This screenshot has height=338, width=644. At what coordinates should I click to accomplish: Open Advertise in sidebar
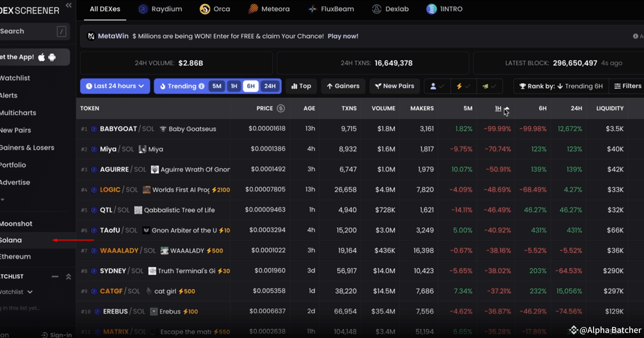15,182
